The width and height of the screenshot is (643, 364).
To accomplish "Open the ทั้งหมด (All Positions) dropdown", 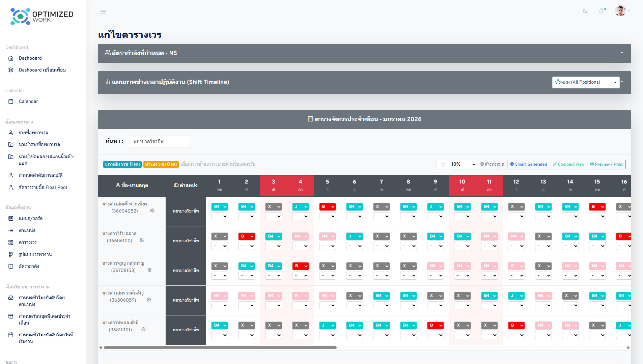I will (586, 82).
